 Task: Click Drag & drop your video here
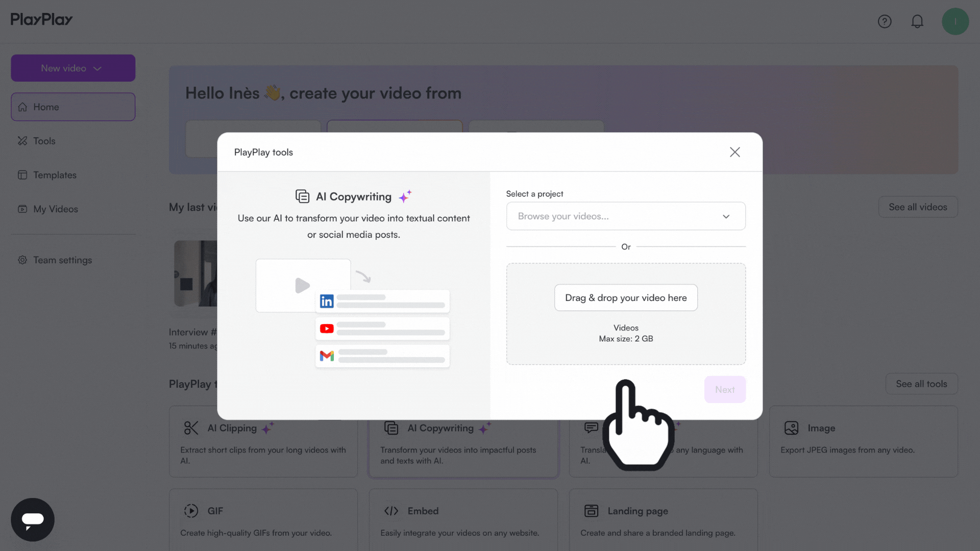pyautogui.click(x=626, y=297)
